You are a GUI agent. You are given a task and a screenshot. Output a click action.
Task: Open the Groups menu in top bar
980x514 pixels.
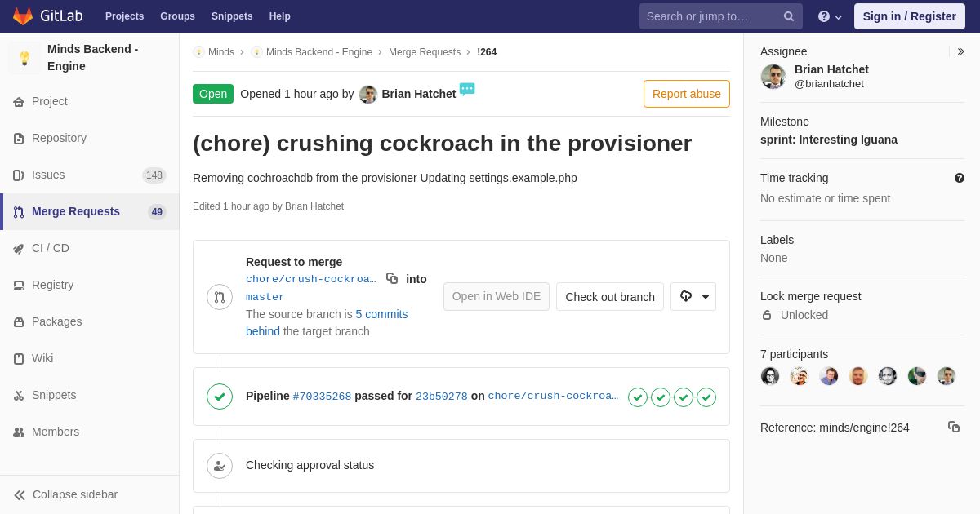(177, 16)
